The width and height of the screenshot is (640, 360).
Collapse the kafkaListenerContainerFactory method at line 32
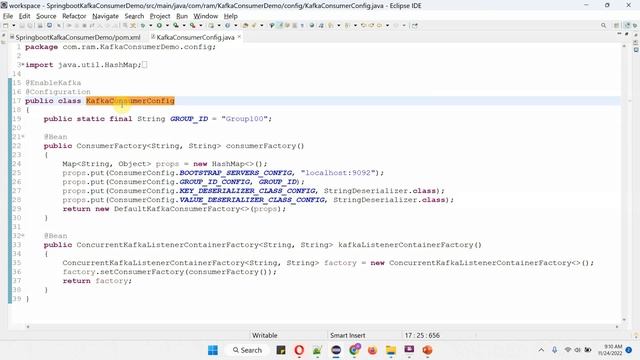[x=23, y=236]
